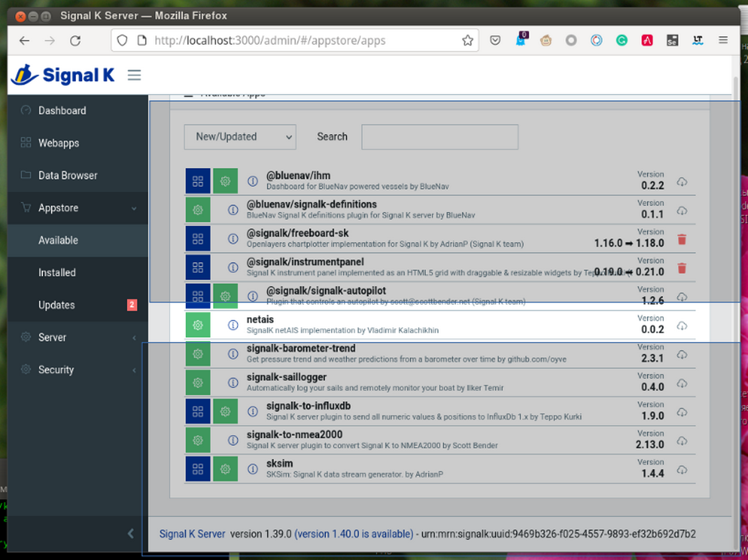Click gear icon of signalk-barometer-trend
Viewport: 748px width, 560px height.
coord(198,354)
